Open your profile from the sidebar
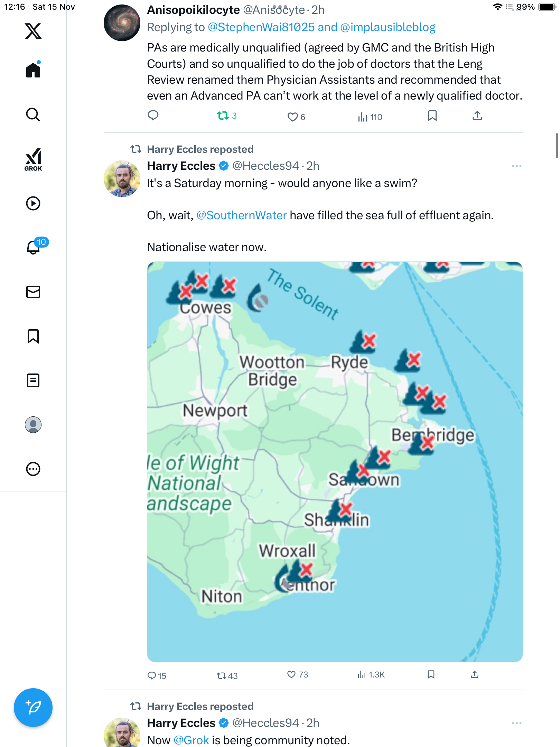560x747 pixels. [33, 425]
